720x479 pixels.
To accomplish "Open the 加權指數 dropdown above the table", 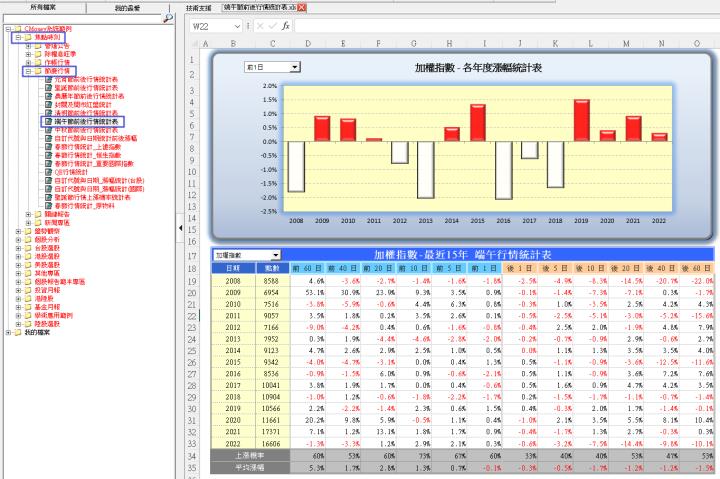I will pos(275,255).
